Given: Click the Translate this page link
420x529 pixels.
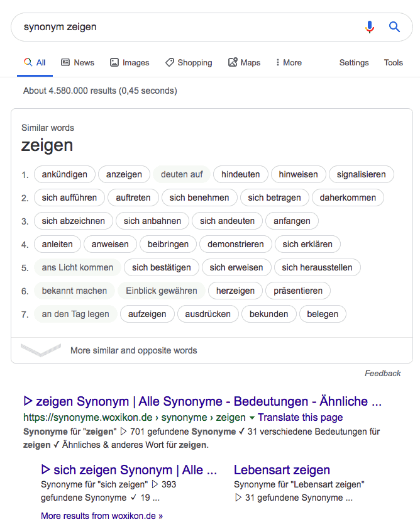Looking at the screenshot, I should tap(301, 417).
